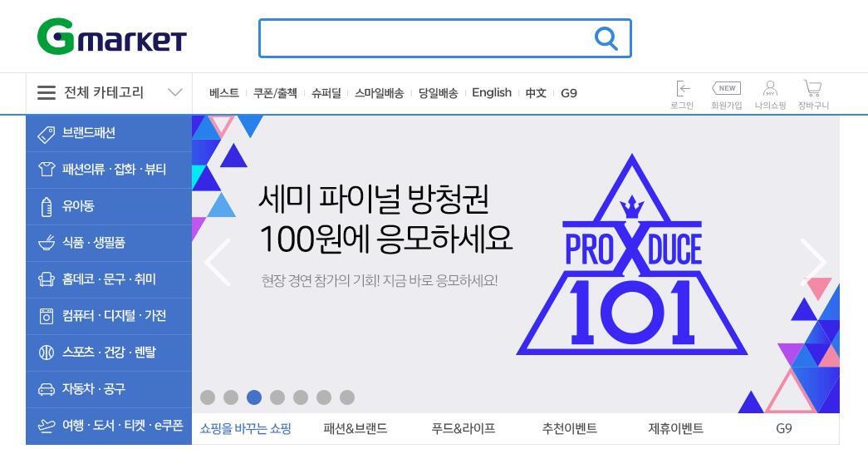The width and height of the screenshot is (868, 449).
Task: Click the magnifier search icon
Action: tap(606, 38)
